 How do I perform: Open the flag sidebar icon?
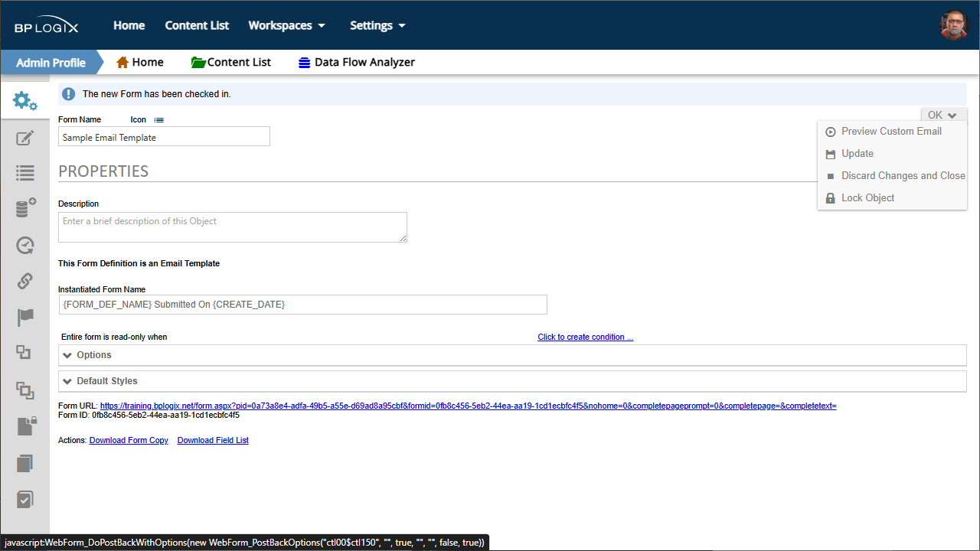pyautogui.click(x=25, y=318)
